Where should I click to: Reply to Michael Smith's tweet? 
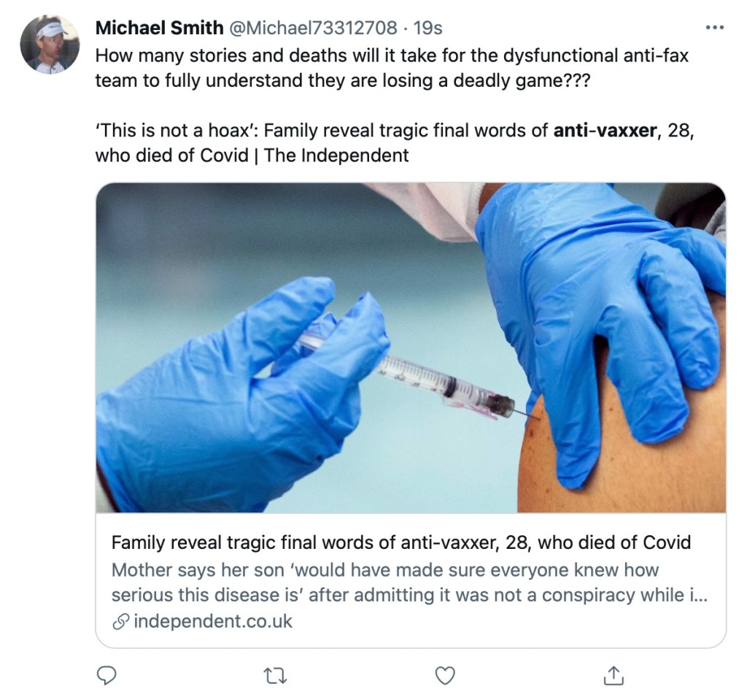coord(107,676)
